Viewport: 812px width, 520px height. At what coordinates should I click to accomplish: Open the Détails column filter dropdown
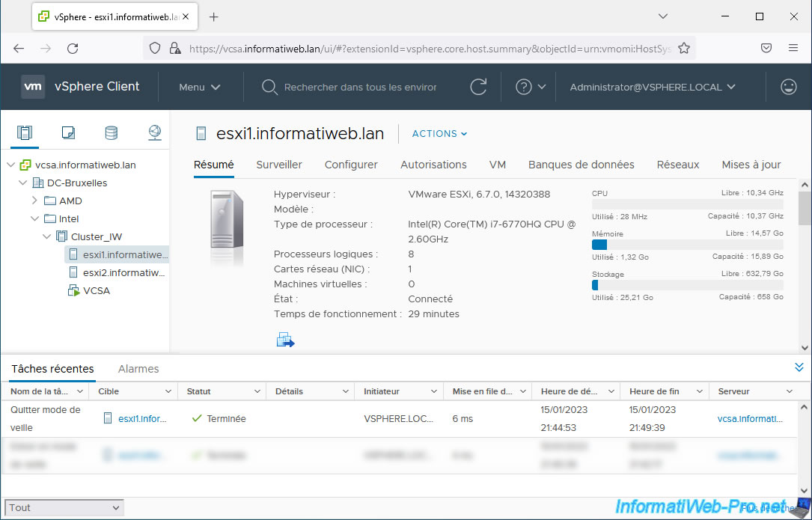(x=346, y=391)
